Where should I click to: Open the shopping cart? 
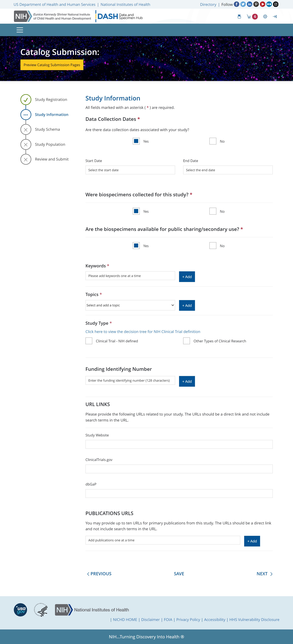(249, 17)
